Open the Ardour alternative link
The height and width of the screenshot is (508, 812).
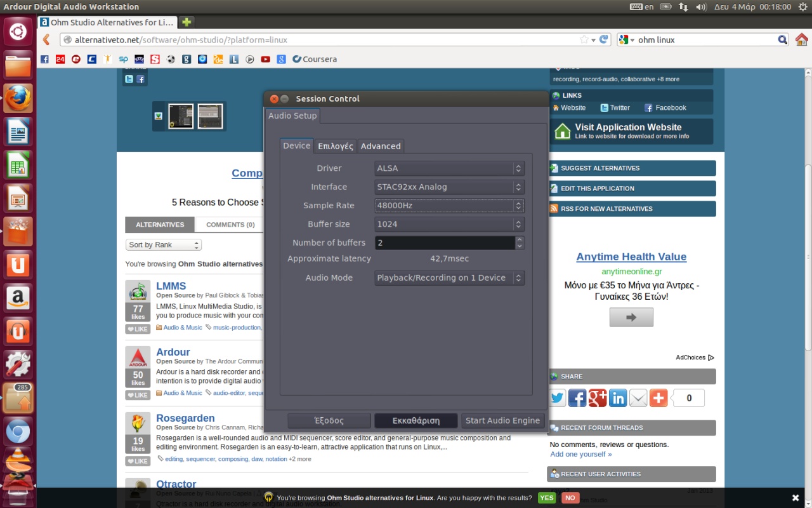173,352
